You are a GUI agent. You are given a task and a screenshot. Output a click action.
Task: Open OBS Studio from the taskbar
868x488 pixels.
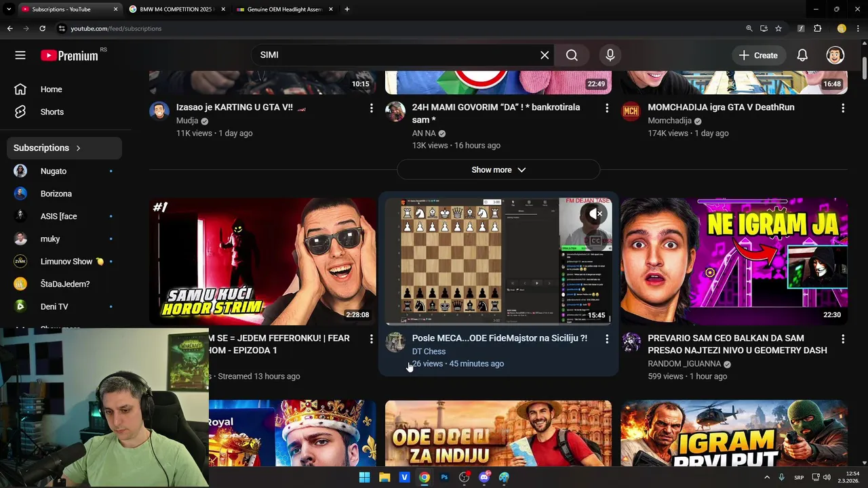tap(464, 477)
